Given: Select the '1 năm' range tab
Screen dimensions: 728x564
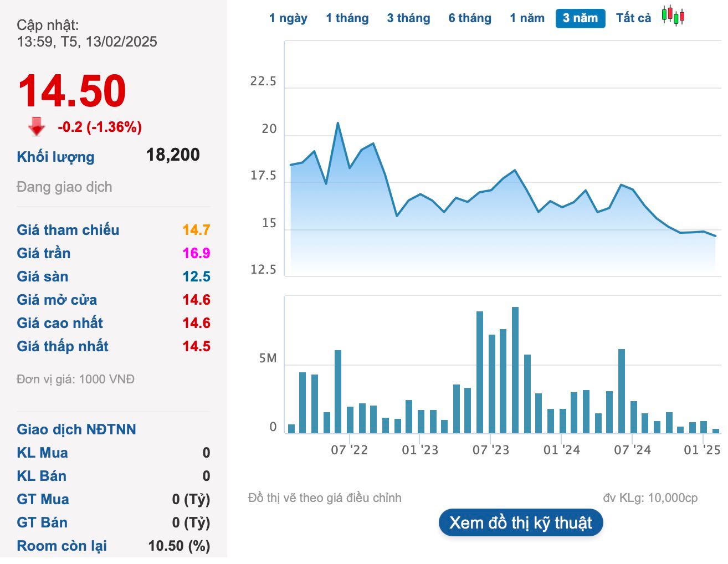Looking at the screenshot, I should 527,18.
